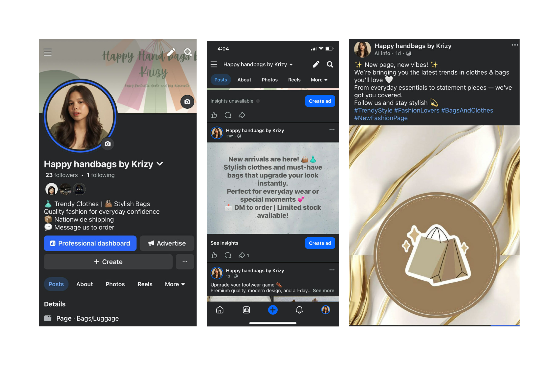Like the post above 'New arrivals' post
Screen dimensions: 555x392
click(x=214, y=115)
